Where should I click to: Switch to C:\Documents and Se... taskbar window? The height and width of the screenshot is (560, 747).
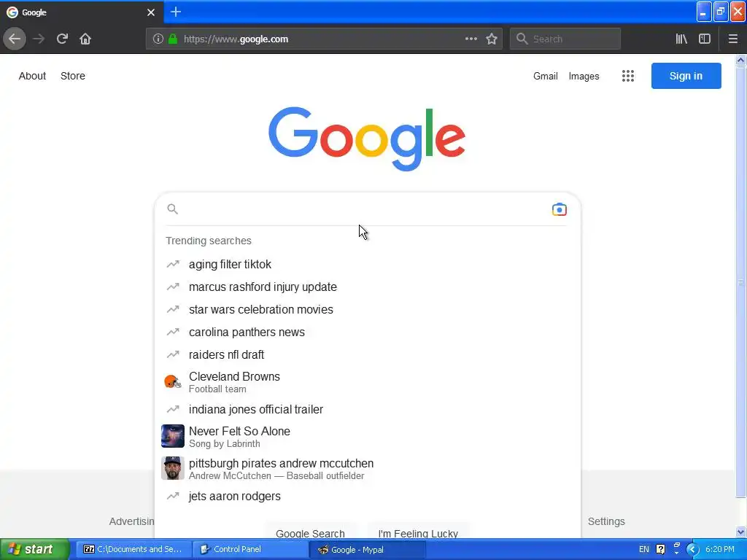click(134, 550)
